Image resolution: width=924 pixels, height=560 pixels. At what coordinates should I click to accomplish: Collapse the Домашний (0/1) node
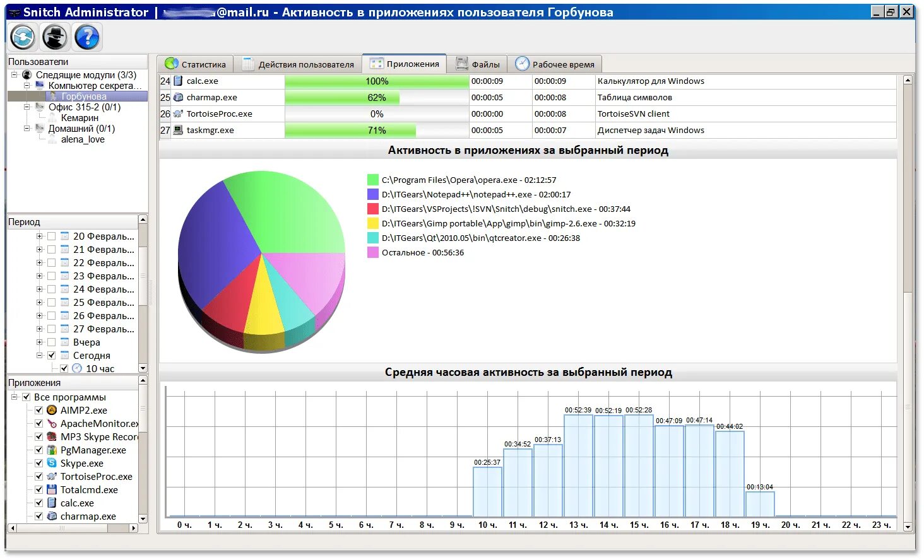coord(27,128)
